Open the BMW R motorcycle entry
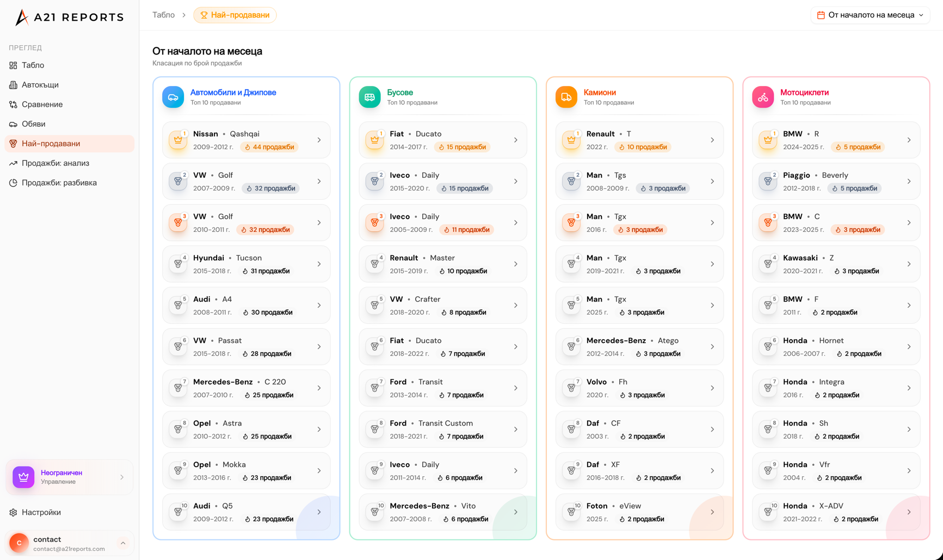This screenshot has width=943, height=560. click(x=836, y=140)
